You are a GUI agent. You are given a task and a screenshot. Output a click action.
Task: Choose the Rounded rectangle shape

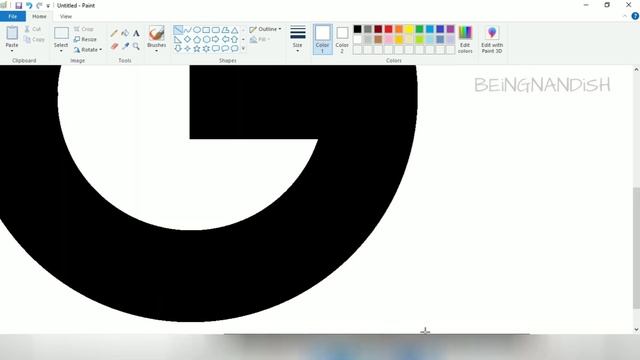[216, 30]
